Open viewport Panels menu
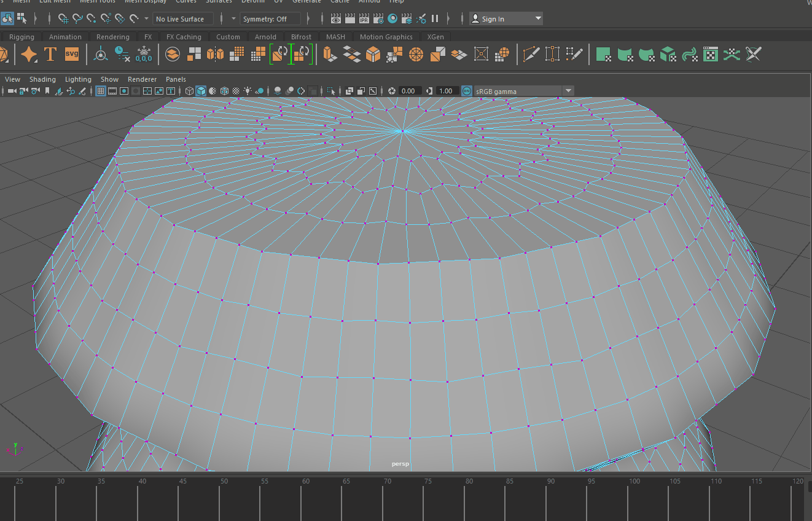 tap(176, 79)
